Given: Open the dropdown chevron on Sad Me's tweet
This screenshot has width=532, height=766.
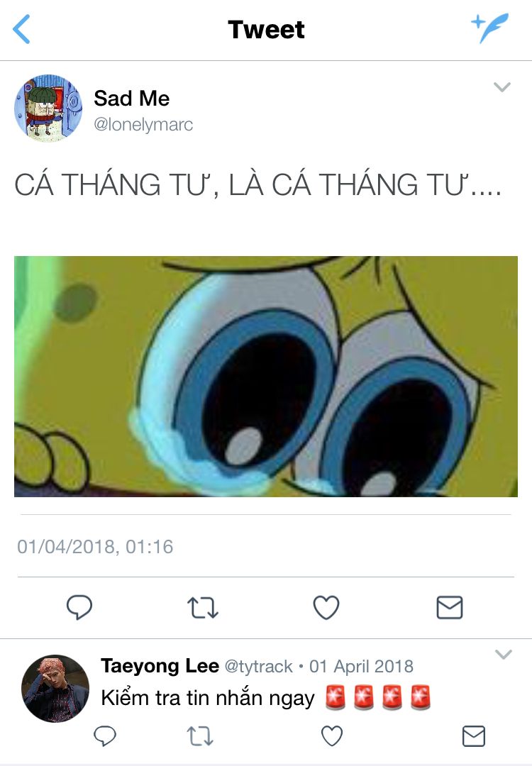Looking at the screenshot, I should (x=501, y=87).
